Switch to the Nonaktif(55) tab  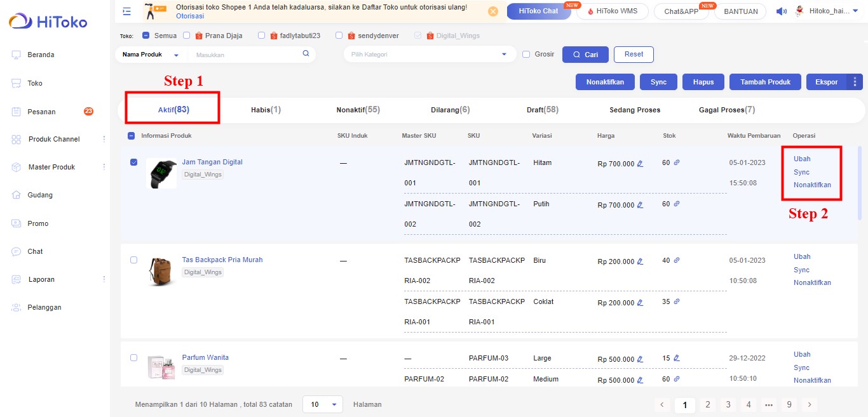pyautogui.click(x=358, y=110)
